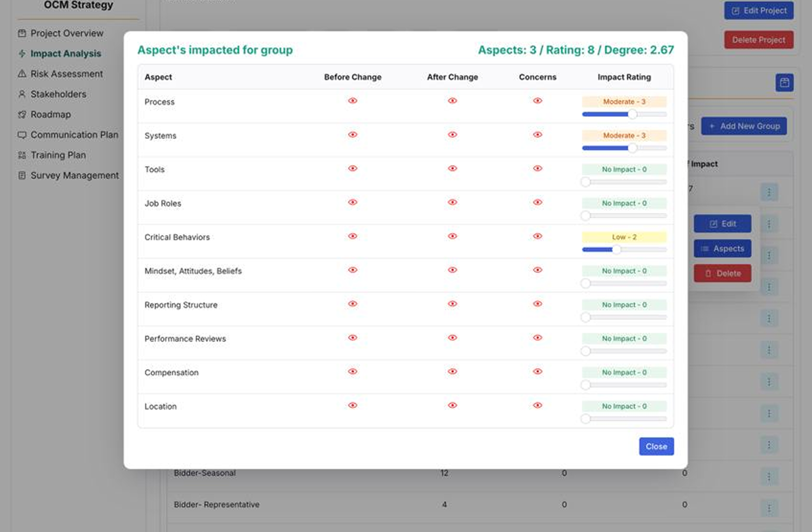The image size is (812, 532).
Task: Click the Moderate - 3 badge for Process
Action: (624, 102)
